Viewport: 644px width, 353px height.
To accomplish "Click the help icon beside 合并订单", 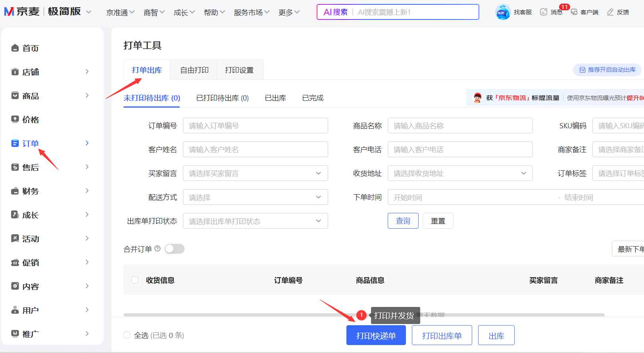I will click(x=158, y=249).
